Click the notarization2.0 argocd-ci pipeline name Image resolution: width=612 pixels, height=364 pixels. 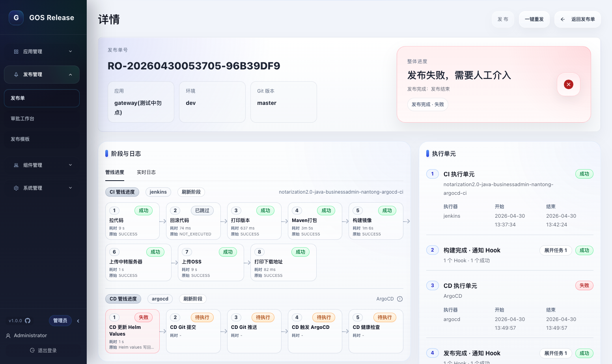[341, 192]
